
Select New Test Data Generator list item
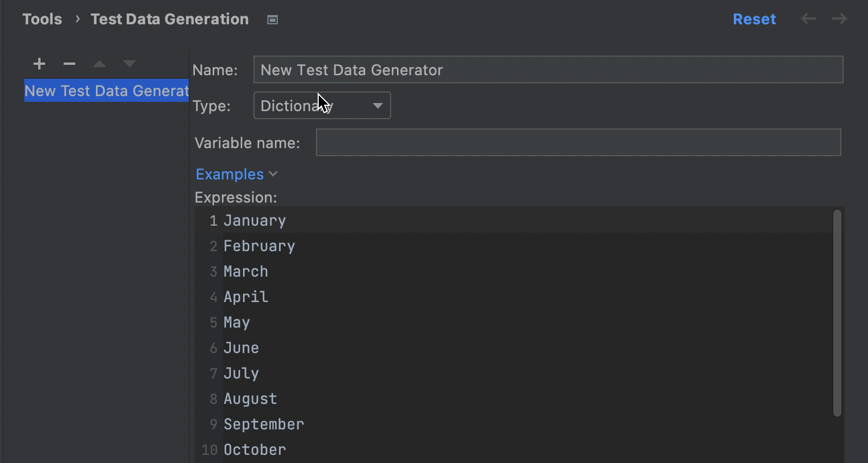[x=106, y=91]
